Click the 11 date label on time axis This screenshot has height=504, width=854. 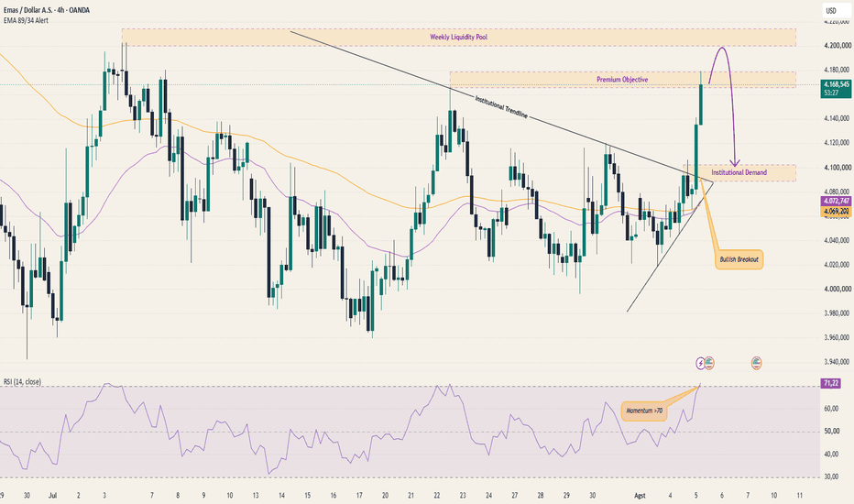(799, 495)
